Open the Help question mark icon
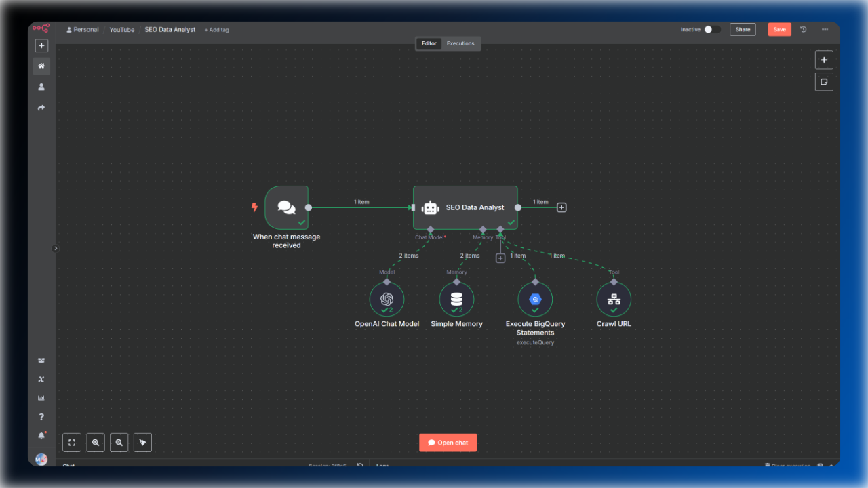This screenshot has height=488, width=868. pyautogui.click(x=41, y=417)
